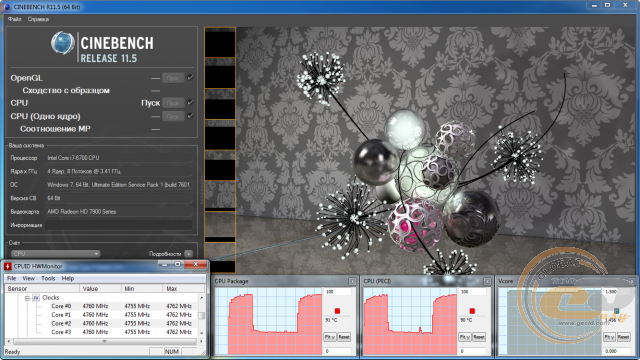Viewport: 640px width, 360px height.
Task: Close the CPU Package graph panel
Action: point(352,281)
